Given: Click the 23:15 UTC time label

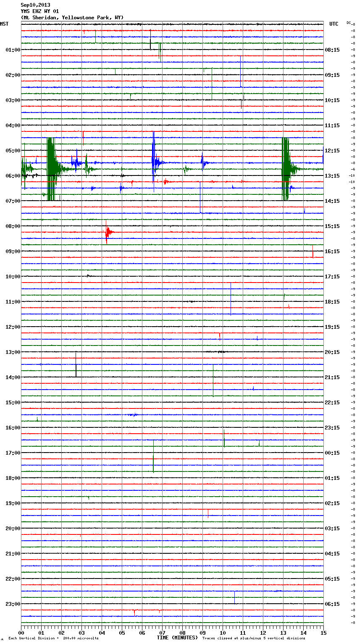Looking at the screenshot, I should pyautogui.click(x=332, y=428).
